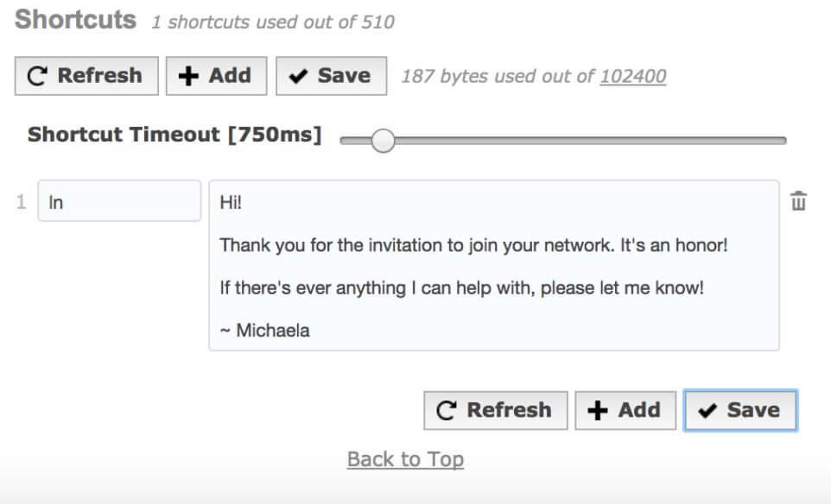Click the plus icon in top Add button
831x504 pixels.
tap(187, 76)
